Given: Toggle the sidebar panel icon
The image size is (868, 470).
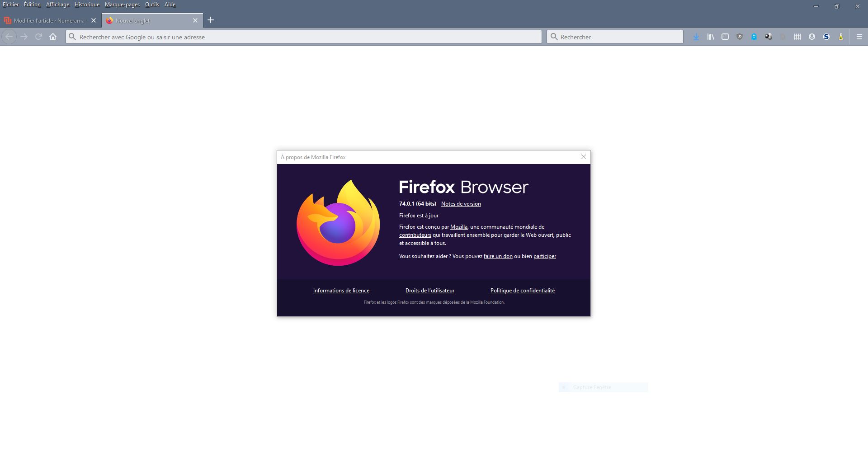Looking at the screenshot, I should coord(725,37).
